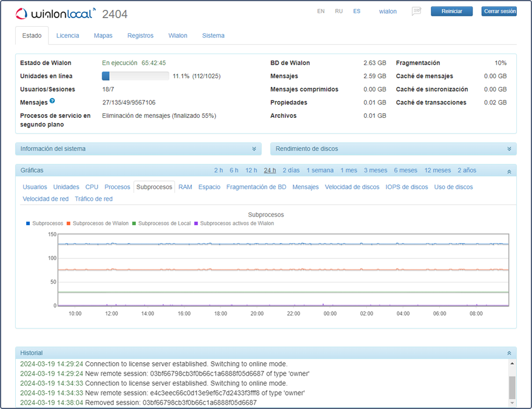Click Cerrar sesión button

[499, 11]
